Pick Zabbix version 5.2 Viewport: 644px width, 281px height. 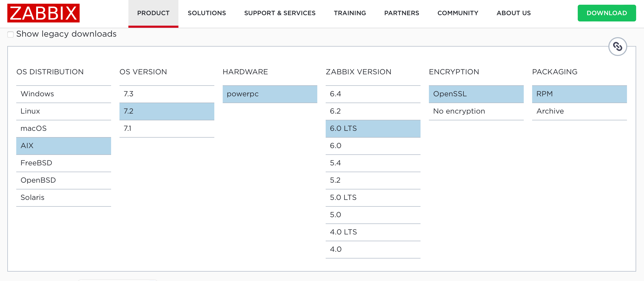tap(373, 181)
